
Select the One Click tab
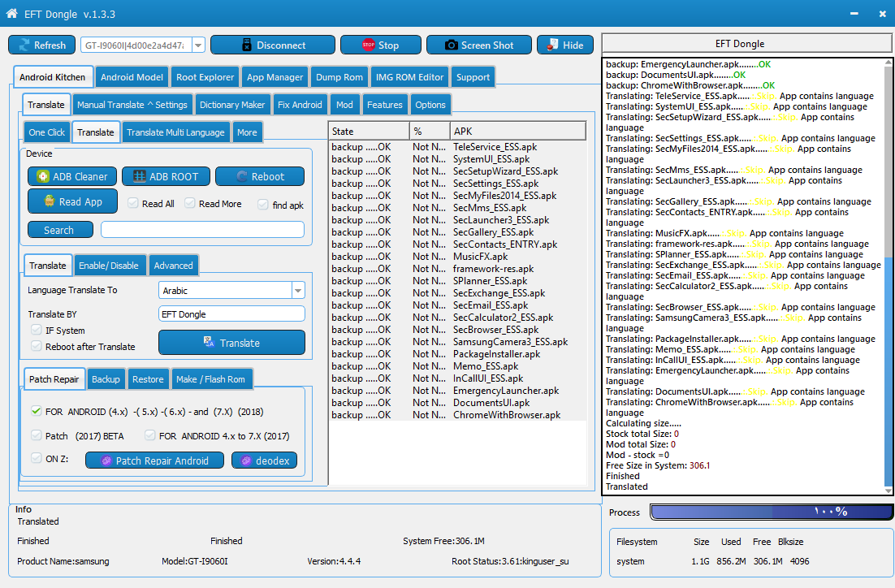point(47,132)
